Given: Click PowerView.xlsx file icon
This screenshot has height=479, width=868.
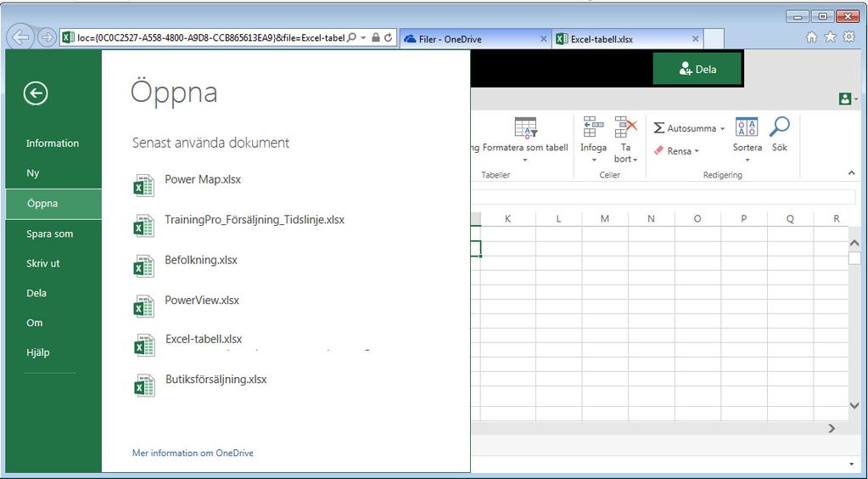Looking at the screenshot, I should point(144,307).
